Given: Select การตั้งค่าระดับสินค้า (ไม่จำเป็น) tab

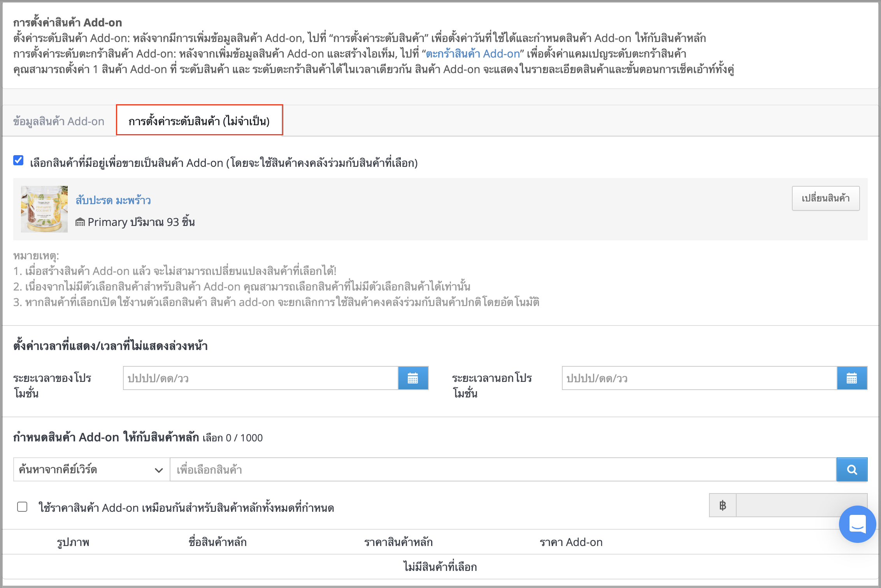Looking at the screenshot, I should (199, 121).
